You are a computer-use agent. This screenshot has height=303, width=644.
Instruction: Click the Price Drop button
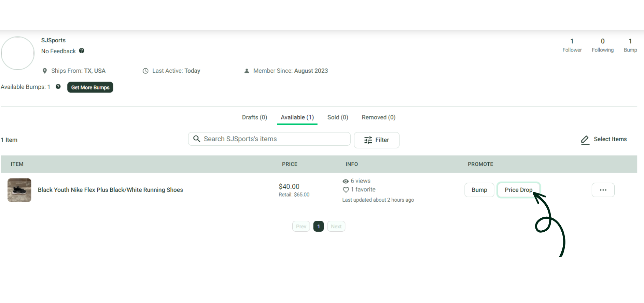518,190
